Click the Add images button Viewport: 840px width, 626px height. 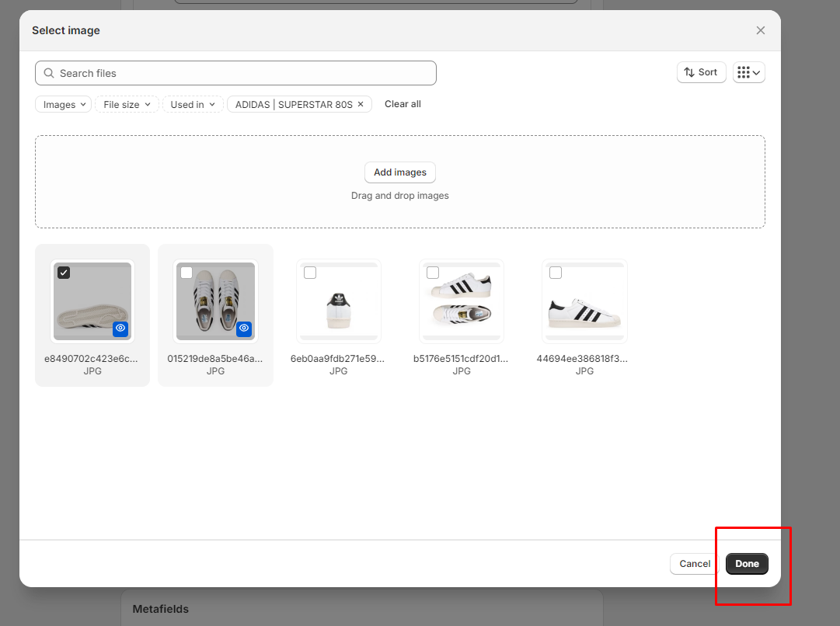point(400,172)
